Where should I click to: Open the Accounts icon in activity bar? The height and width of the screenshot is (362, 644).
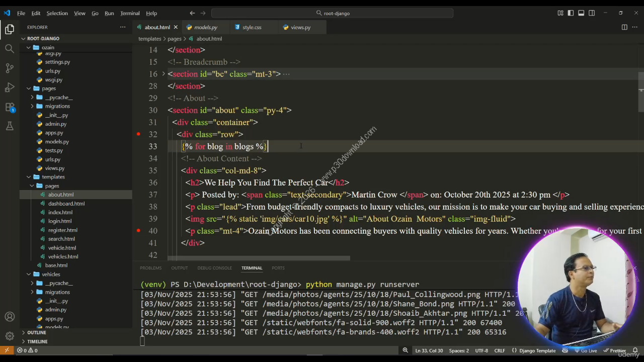(x=10, y=317)
